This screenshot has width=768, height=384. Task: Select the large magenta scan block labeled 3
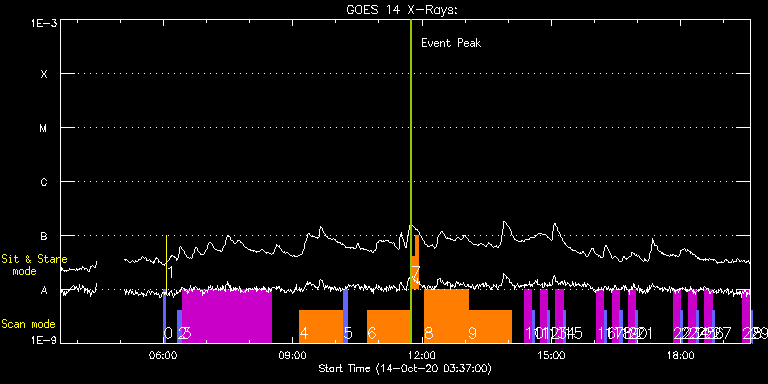pos(227,316)
